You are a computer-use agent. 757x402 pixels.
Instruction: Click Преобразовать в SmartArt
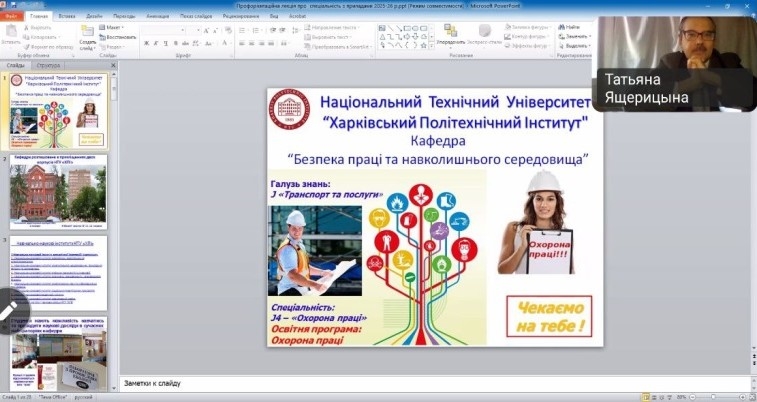point(338,47)
